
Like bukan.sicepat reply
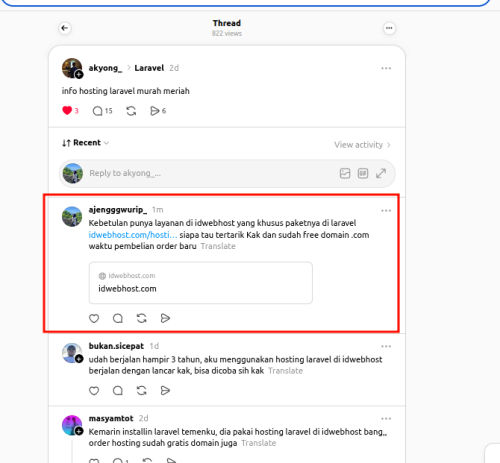(94, 390)
